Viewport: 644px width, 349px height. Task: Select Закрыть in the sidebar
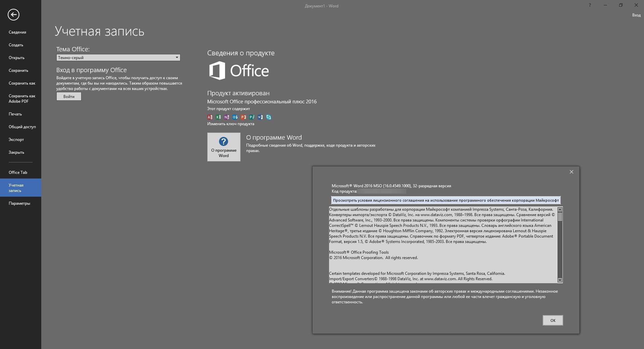coord(20,152)
